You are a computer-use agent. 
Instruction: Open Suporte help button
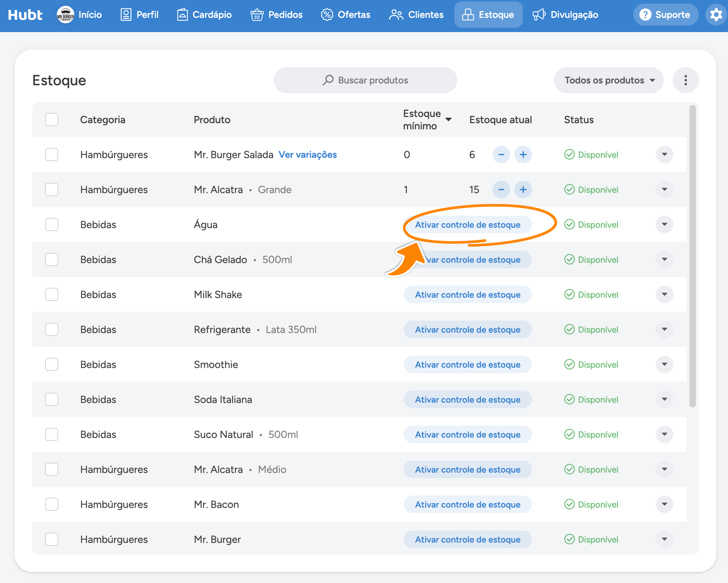666,15
